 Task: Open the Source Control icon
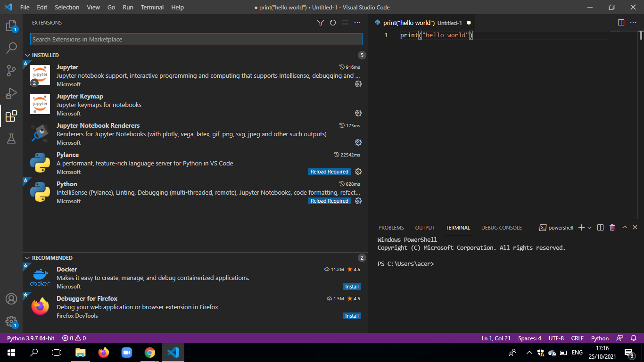11,70
